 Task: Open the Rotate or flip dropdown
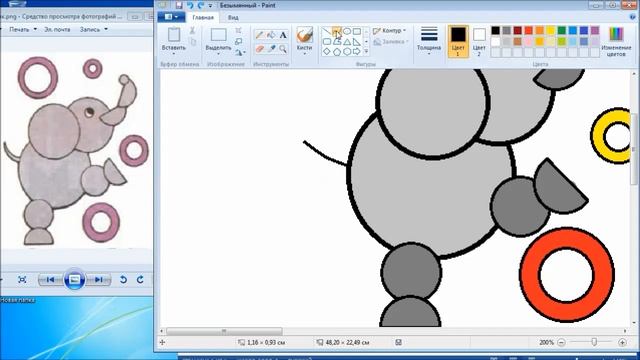[x=240, y=52]
